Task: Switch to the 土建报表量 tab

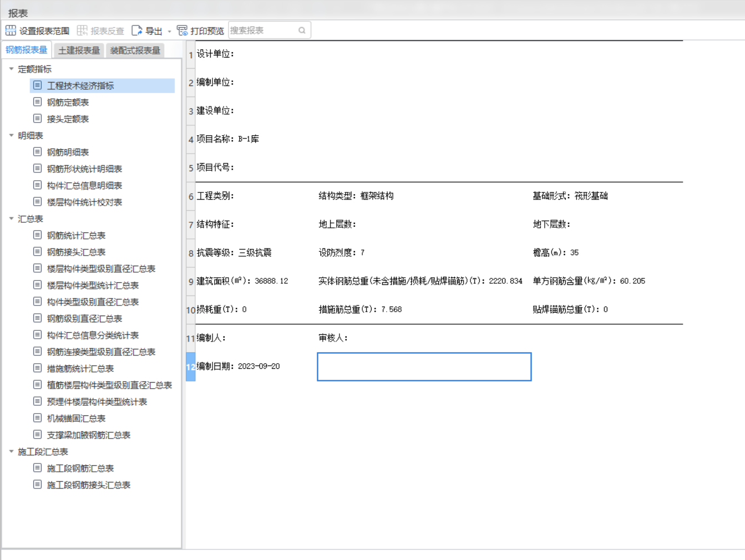Action: (79, 50)
